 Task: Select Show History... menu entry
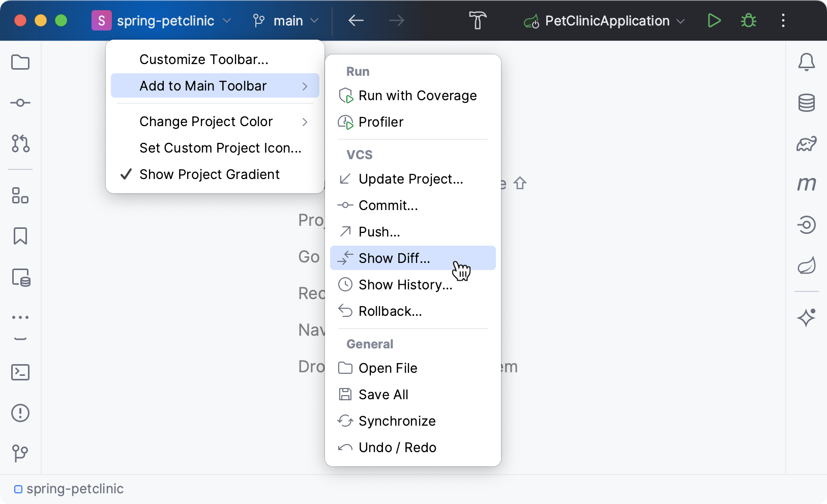pyautogui.click(x=413, y=285)
